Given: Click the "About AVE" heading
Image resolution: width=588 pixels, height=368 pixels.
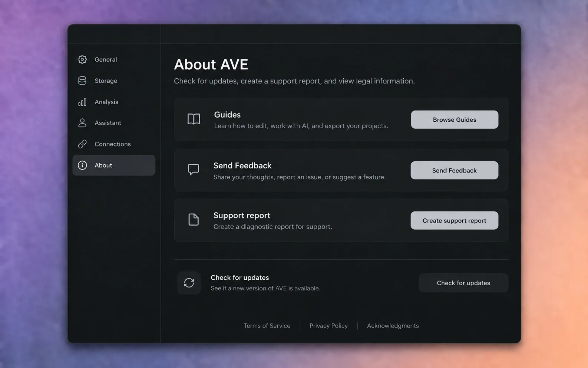Looking at the screenshot, I should tap(211, 64).
